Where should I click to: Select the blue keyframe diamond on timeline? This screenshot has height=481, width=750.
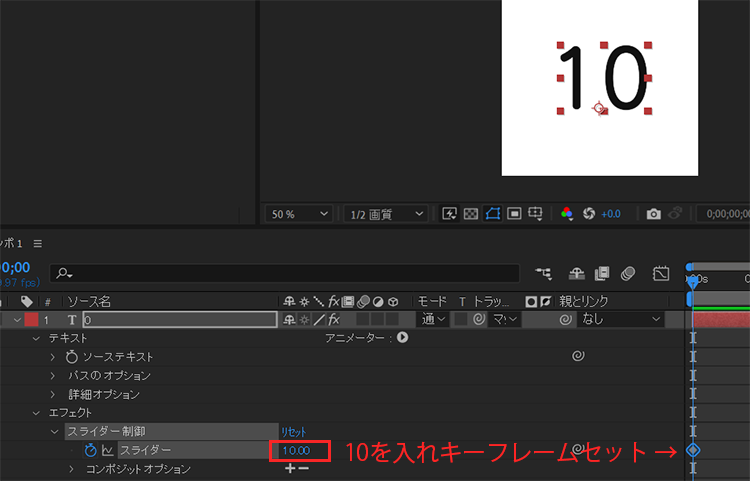tap(693, 450)
